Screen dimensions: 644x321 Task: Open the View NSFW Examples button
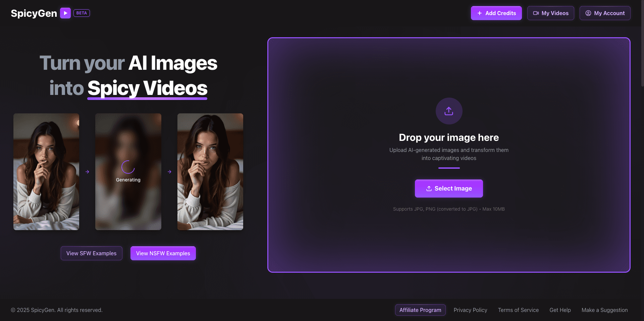point(163,253)
